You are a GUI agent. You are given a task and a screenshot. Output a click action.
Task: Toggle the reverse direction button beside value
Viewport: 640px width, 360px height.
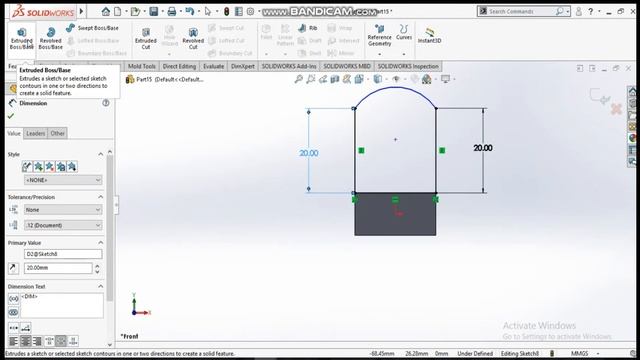pos(13,268)
